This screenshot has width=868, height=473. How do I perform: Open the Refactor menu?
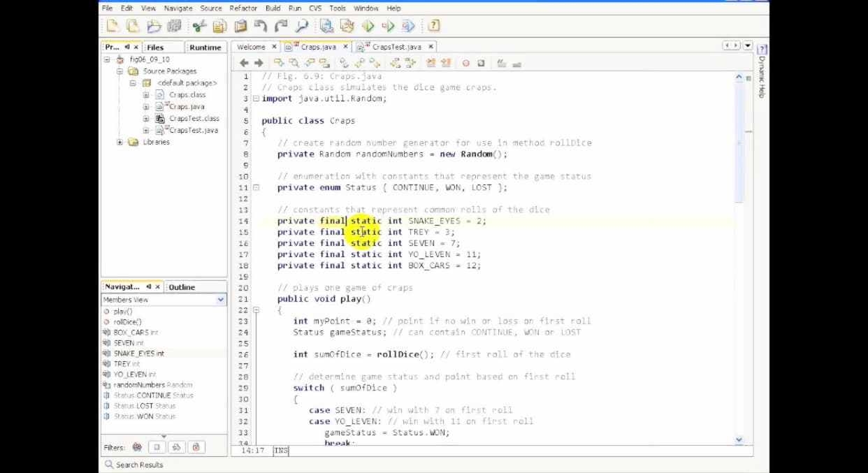(x=243, y=8)
